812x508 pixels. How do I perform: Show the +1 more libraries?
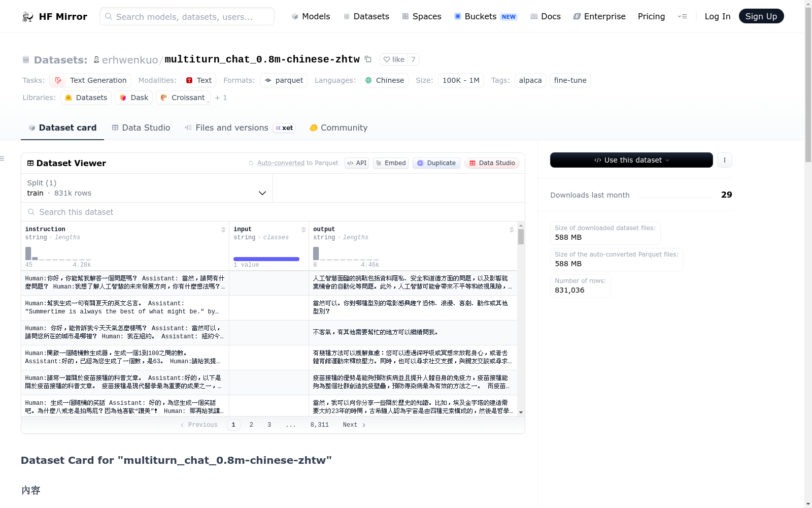click(221, 98)
